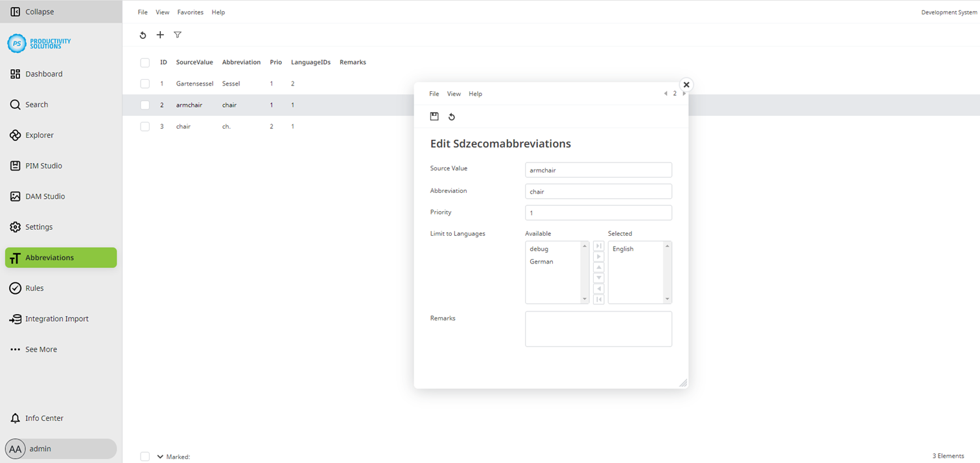This screenshot has width=980, height=463.
Task: Open the DAM Studio module
Action: (x=45, y=196)
